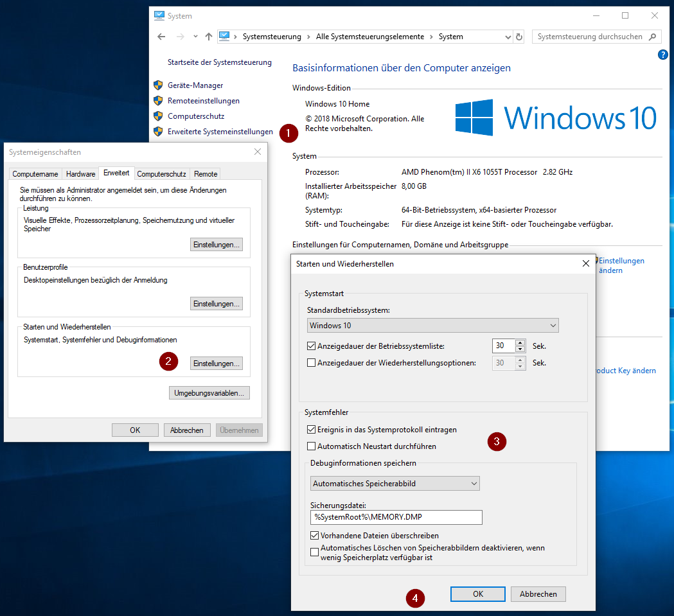Go up one level with up arrow
674x616 pixels.
209,37
